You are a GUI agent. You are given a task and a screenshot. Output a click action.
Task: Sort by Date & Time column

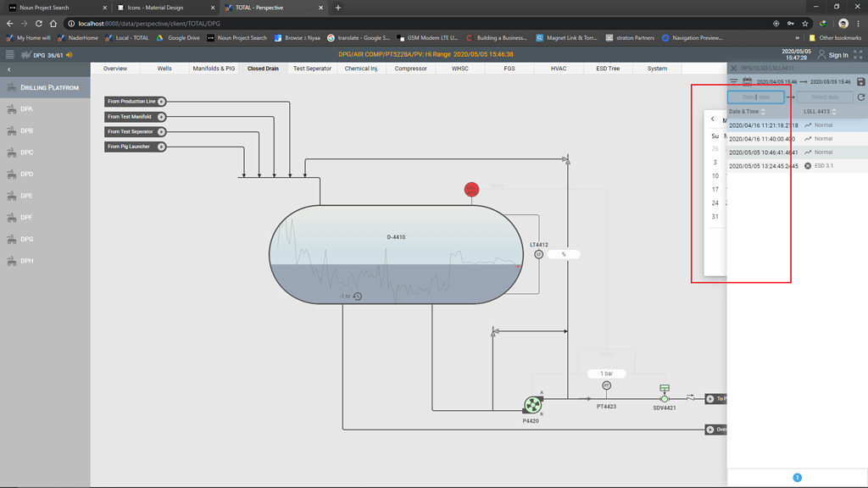(x=763, y=112)
